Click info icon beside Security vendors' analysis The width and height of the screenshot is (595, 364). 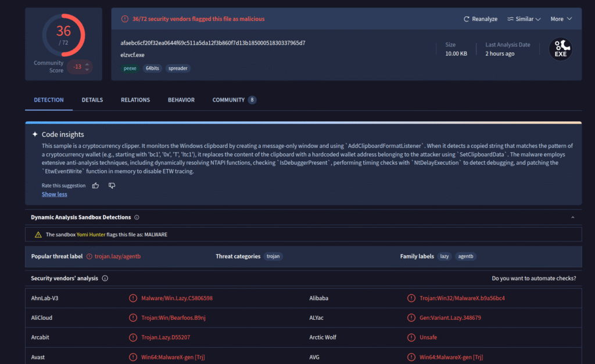click(105, 279)
